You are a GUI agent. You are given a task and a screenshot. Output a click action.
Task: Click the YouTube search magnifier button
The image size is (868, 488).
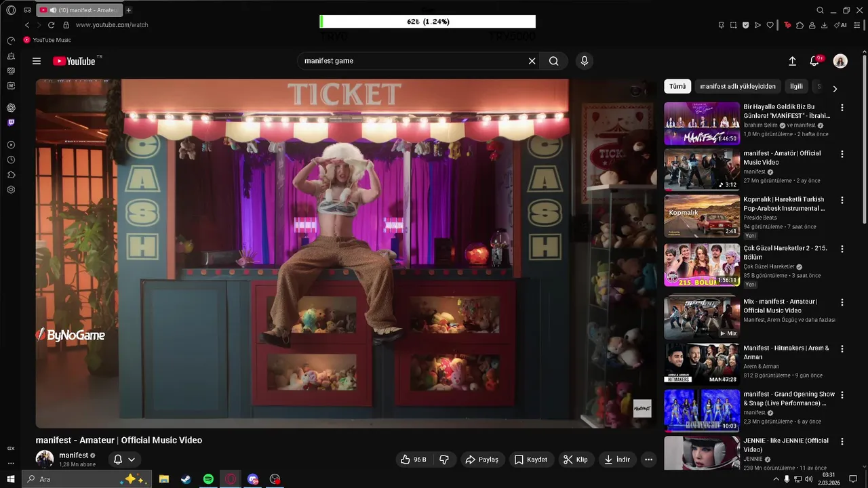[554, 61]
